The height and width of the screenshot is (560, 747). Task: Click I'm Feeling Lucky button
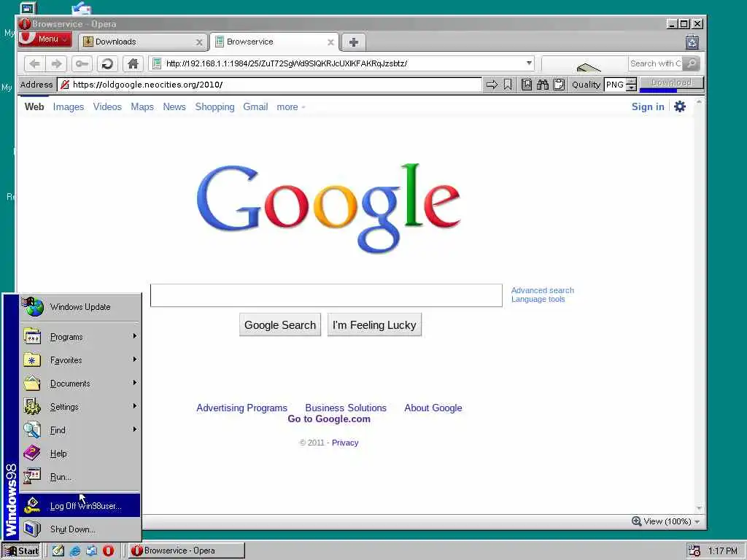[x=374, y=324]
